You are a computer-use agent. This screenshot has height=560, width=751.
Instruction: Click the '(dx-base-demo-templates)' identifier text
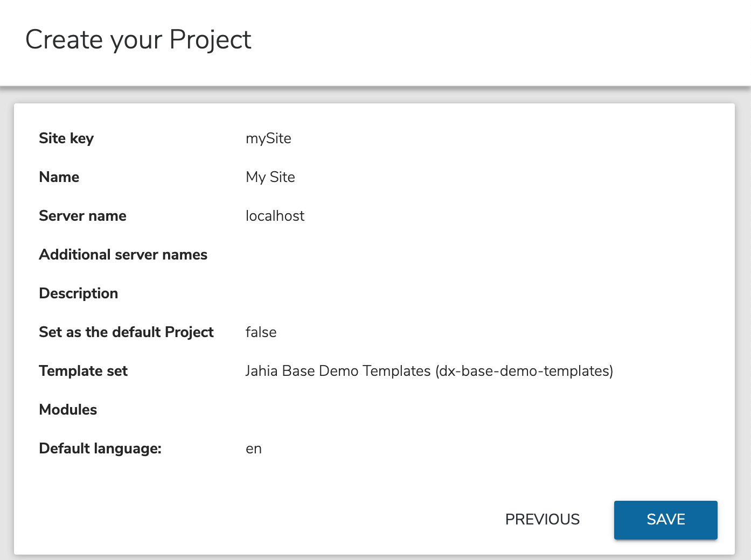(524, 371)
